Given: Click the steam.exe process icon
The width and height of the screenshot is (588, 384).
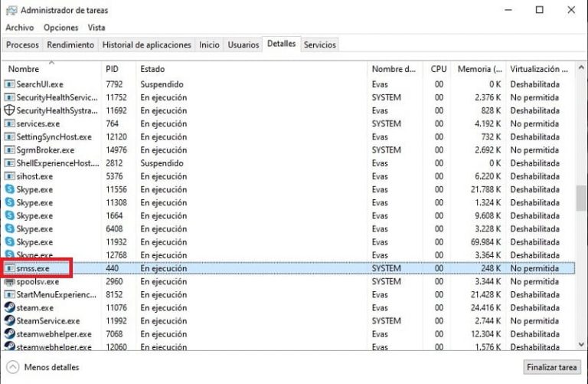Looking at the screenshot, I should pyautogui.click(x=10, y=307).
